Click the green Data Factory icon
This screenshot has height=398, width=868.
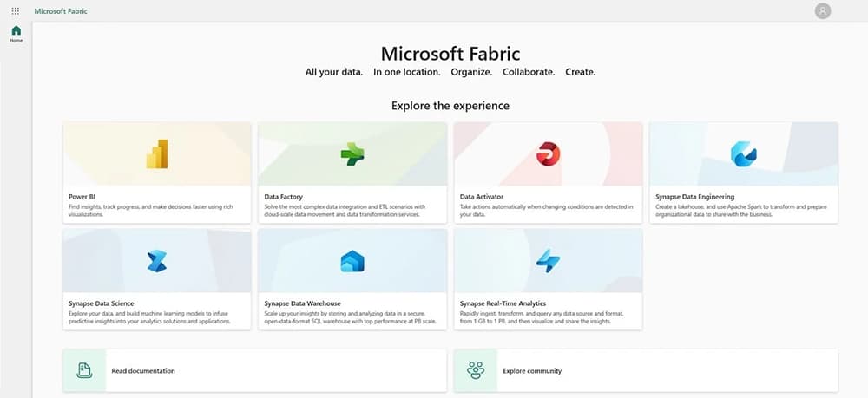tap(352, 153)
